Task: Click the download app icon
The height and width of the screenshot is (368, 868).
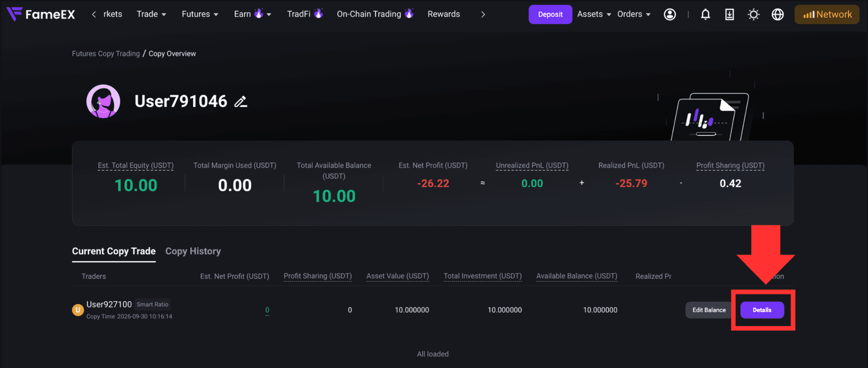Action: [x=729, y=14]
